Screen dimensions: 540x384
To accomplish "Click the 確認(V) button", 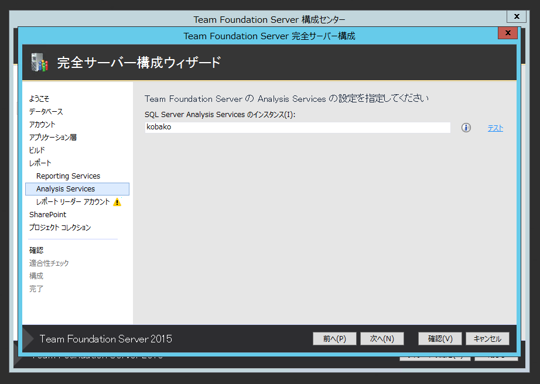I will (440, 339).
